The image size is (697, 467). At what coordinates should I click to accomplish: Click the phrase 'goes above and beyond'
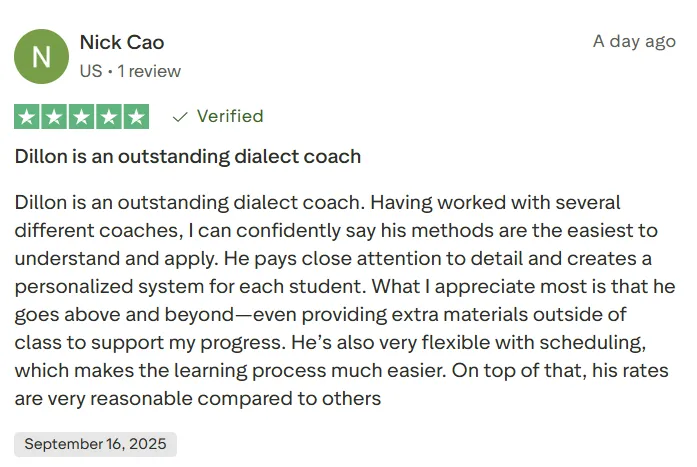tap(103, 315)
